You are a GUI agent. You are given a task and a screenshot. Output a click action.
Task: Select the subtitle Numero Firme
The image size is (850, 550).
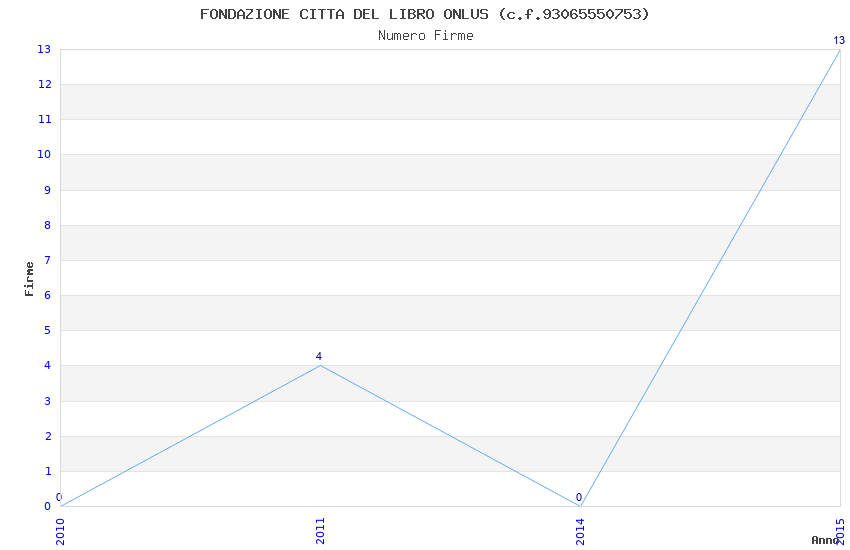coord(426,36)
